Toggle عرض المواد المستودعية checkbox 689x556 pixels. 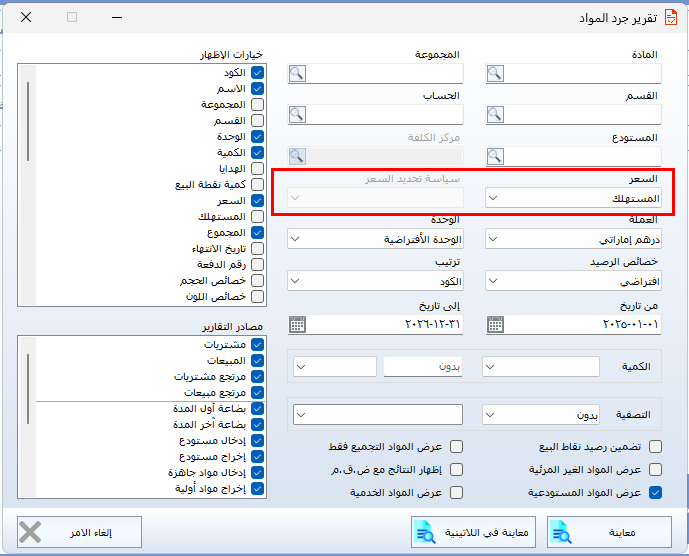[x=656, y=492]
